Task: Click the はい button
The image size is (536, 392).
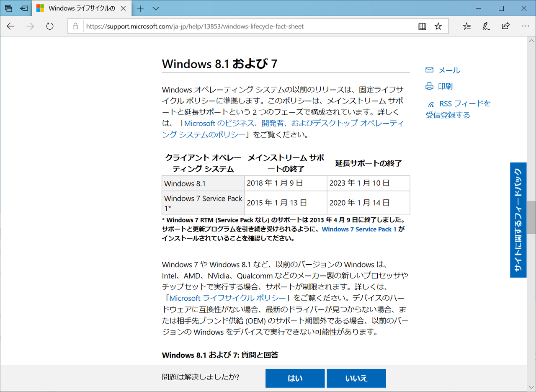Action: [295, 378]
